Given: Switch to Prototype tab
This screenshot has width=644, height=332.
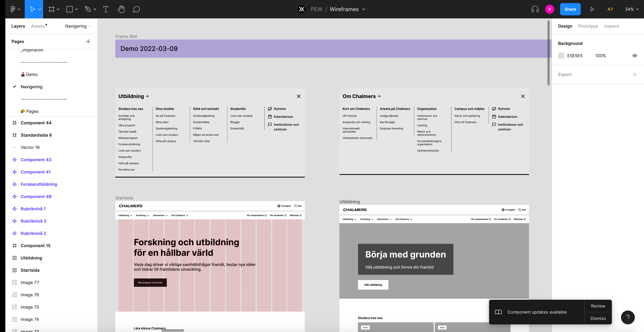Looking at the screenshot, I should (588, 26).
